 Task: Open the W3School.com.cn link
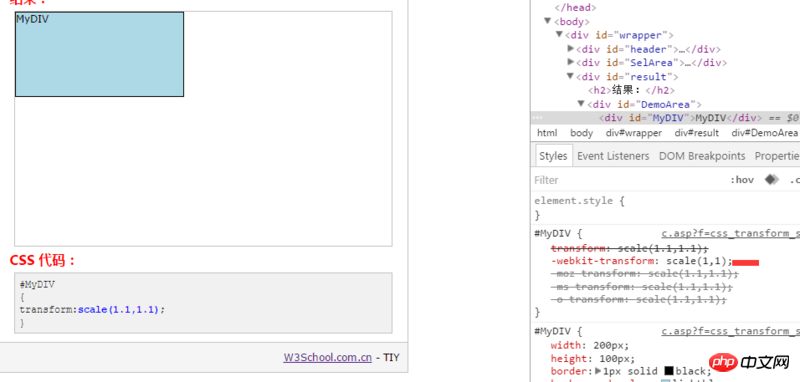coord(328,358)
